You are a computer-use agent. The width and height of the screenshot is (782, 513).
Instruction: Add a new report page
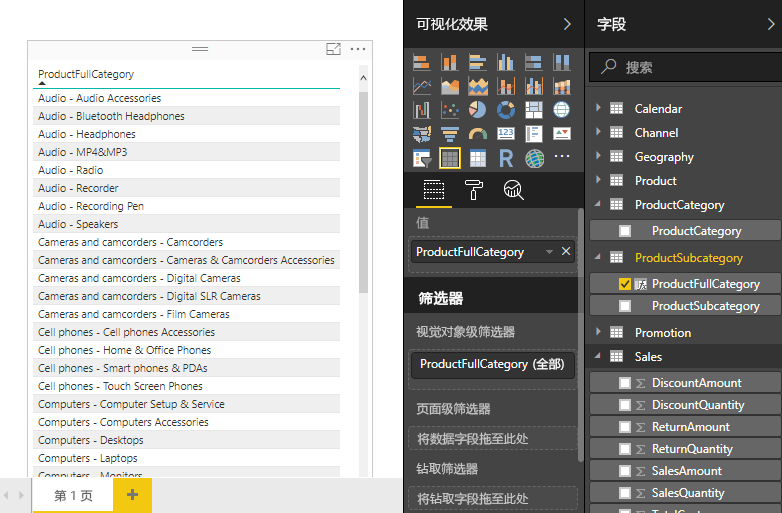click(x=132, y=495)
